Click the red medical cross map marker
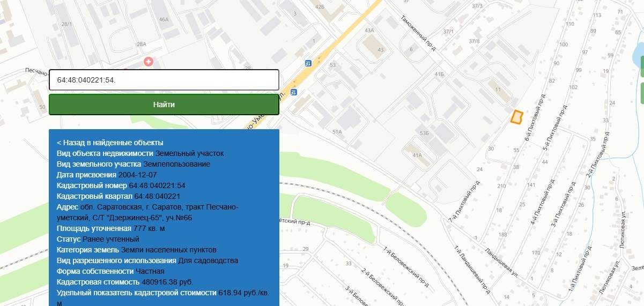644x306 pixels. tap(149, 62)
